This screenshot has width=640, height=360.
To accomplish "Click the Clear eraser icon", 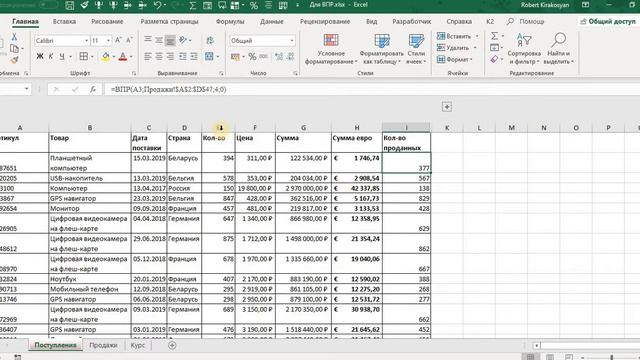I will point(494,60).
